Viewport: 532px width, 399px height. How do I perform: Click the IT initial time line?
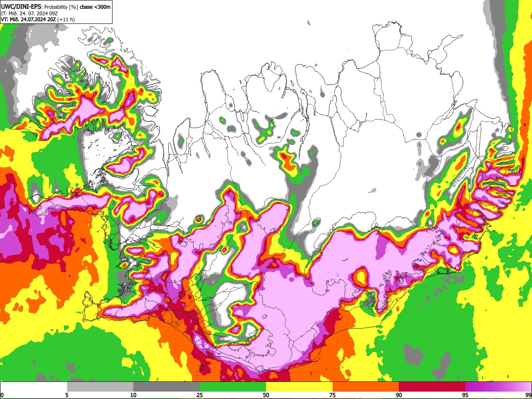click(x=29, y=13)
